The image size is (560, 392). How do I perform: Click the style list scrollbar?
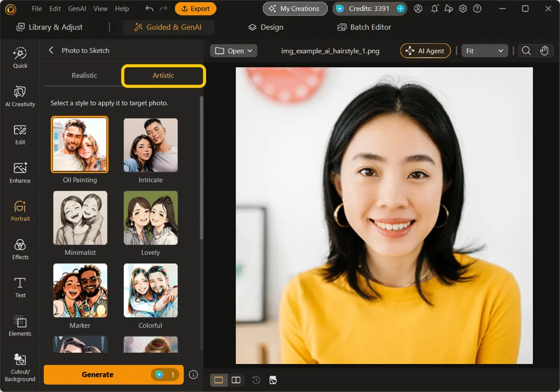click(x=202, y=168)
